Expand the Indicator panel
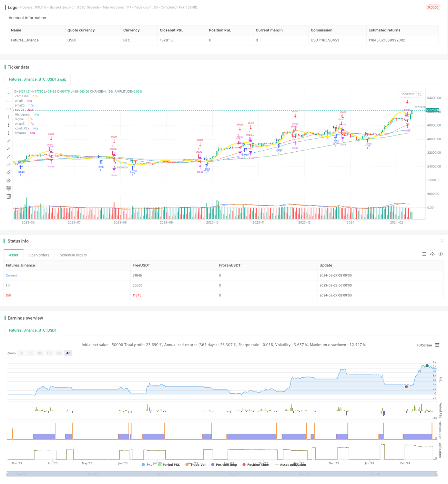Viewport: 448px width, 484px height. point(408,94)
